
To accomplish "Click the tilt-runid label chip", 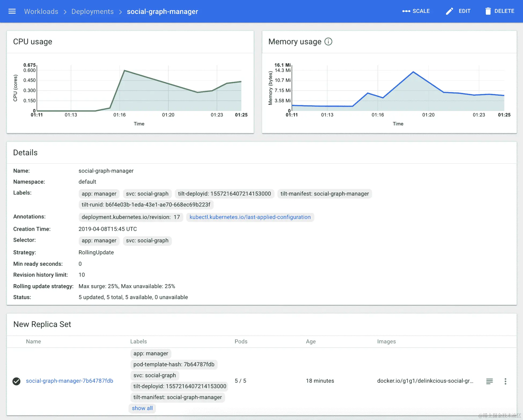I will point(146,205).
